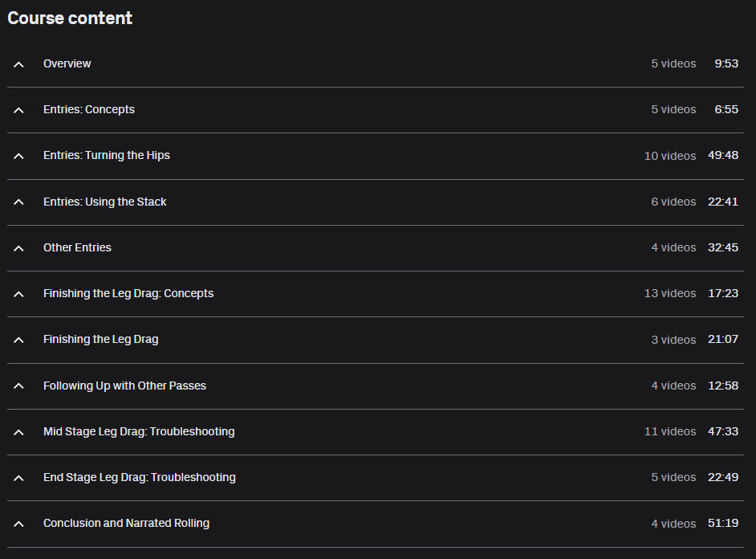This screenshot has width=756, height=559.
Task: Toggle chevron for Mid Stage Leg Drag: Troubleshooting
Action: (x=18, y=432)
